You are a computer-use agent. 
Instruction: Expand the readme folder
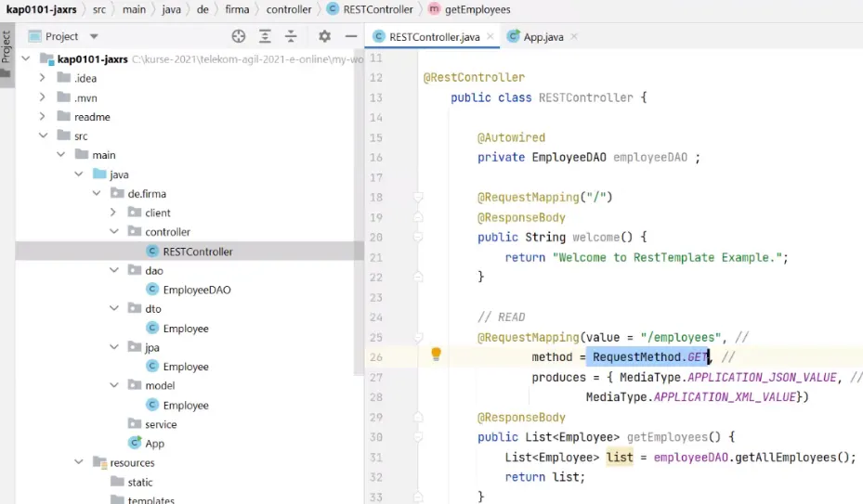coord(43,117)
